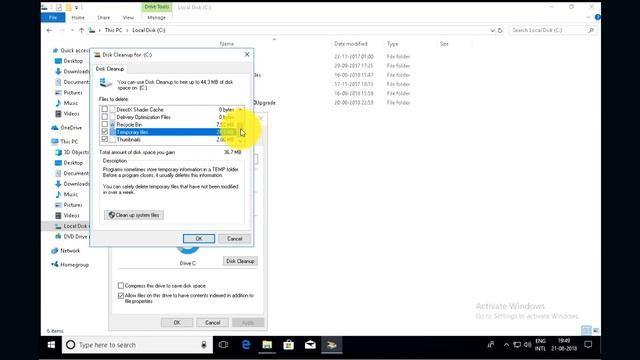Uncheck the Temporary files checkbox
The image size is (640, 360).
pos(104,131)
